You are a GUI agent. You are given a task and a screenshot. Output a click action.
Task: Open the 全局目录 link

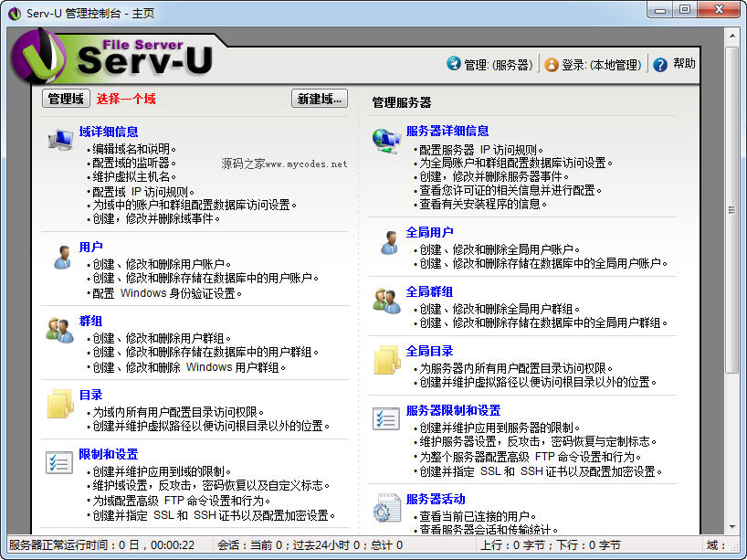430,351
